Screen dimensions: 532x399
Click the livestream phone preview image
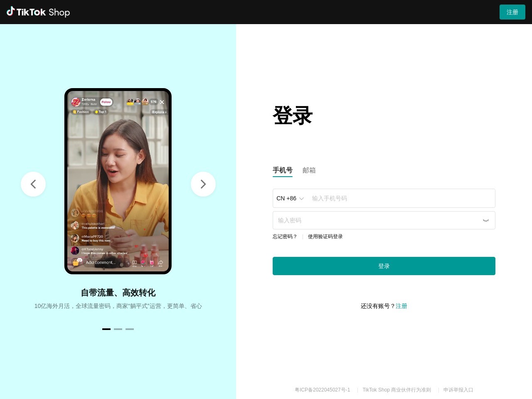click(x=118, y=181)
